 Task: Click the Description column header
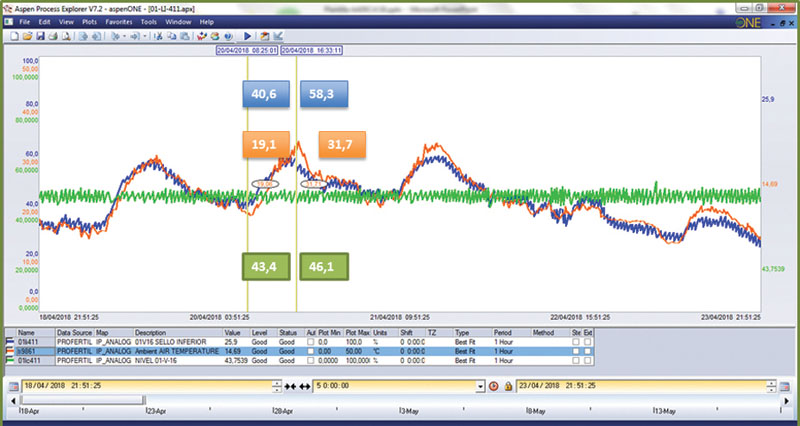tap(178, 333)
